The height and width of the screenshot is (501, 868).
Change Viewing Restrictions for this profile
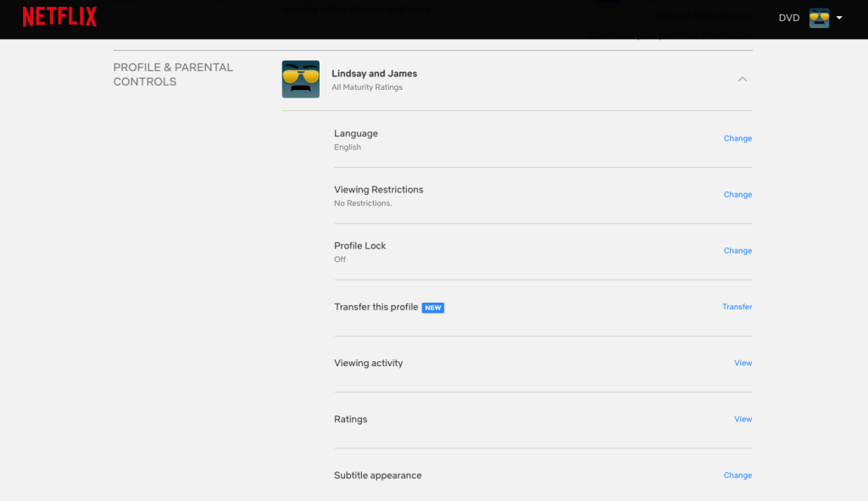(x=737, y=194)
